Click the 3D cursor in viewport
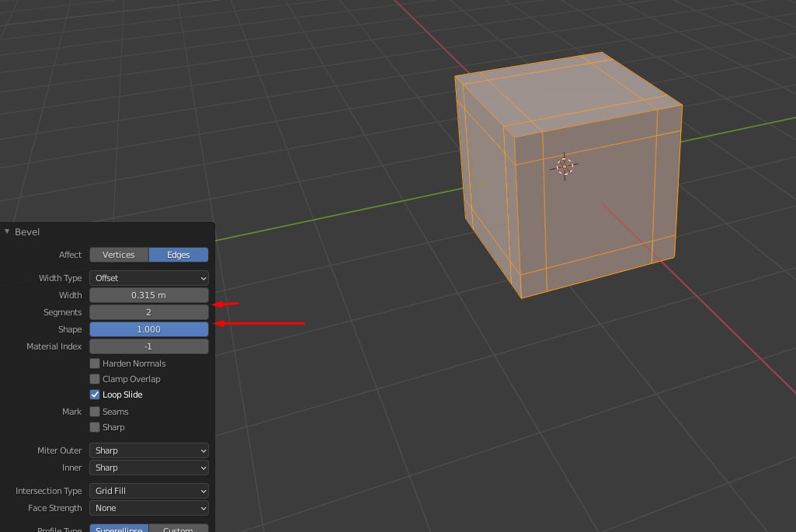The image size is (796, 532). [565, 166]
